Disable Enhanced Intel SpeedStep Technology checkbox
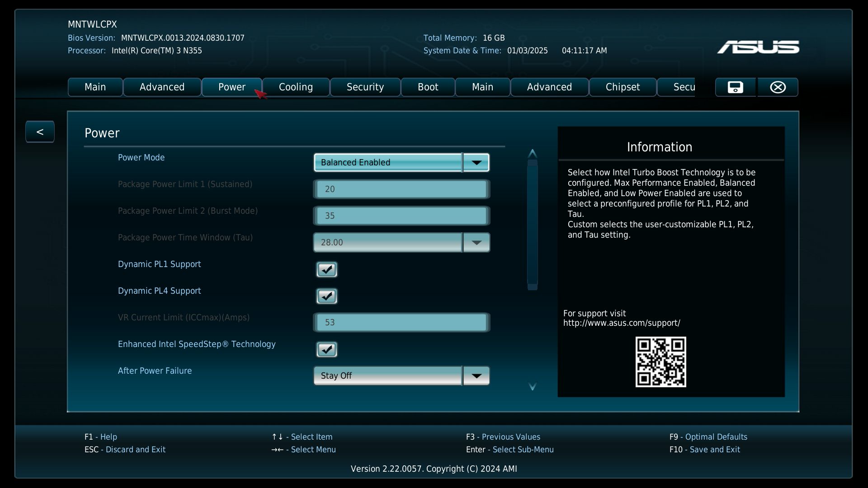Viewport: 868px width, 488px height. [326, 350]
